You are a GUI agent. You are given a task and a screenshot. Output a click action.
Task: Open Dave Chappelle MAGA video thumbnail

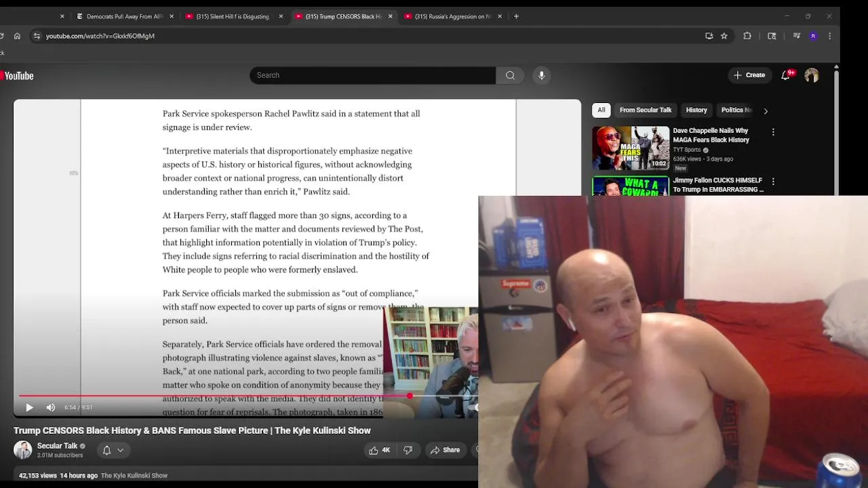pyautogui.click(x=631, y=148)
